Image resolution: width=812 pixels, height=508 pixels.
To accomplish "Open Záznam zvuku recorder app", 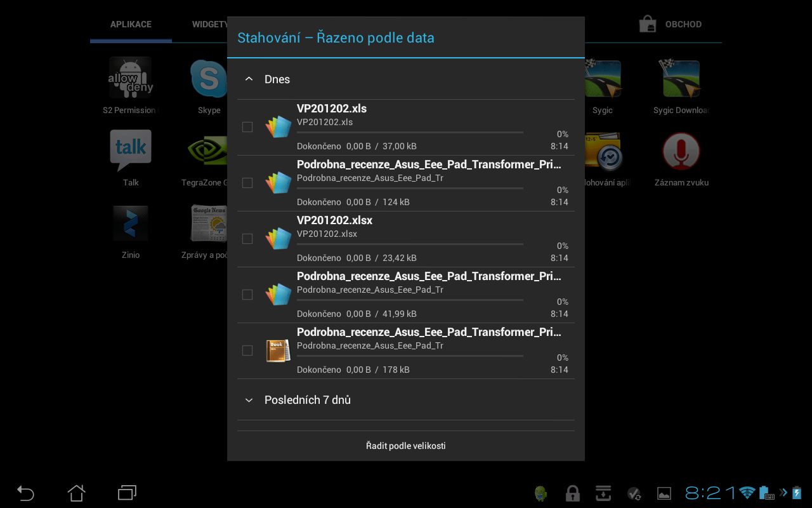I will pyautogui.click(x=681, y=151).
